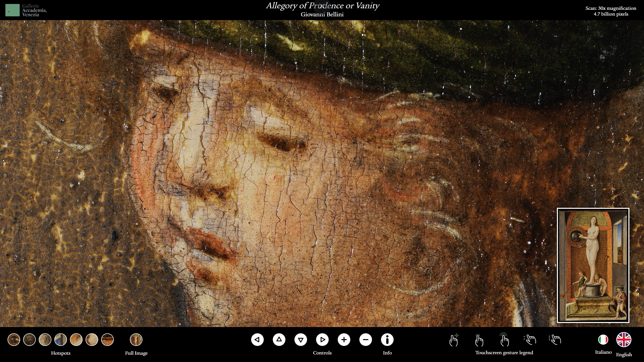
Task: Open the last hotspot with the dark orange stripe
Action: click(x=107, y=340)
